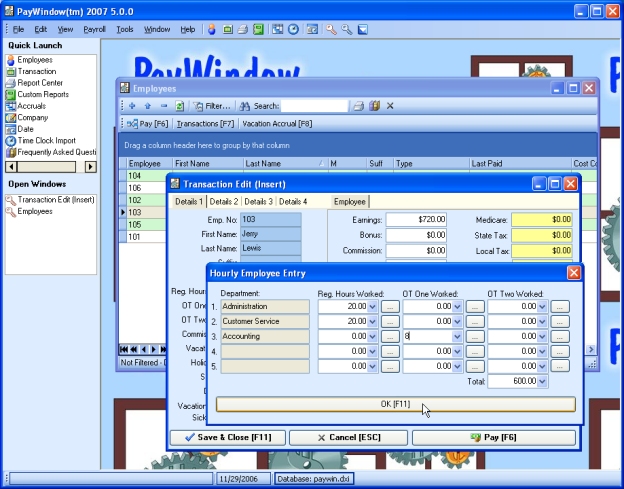Expand the Total dropdown in Hourly Employee Entry
Viewport: 624px width, 489px height.
tap(542, 381)
